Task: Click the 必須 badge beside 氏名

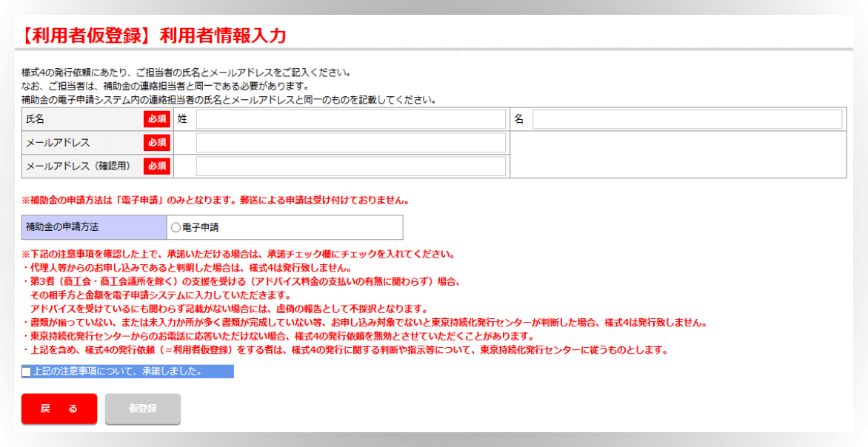Action: pos(156,119)
